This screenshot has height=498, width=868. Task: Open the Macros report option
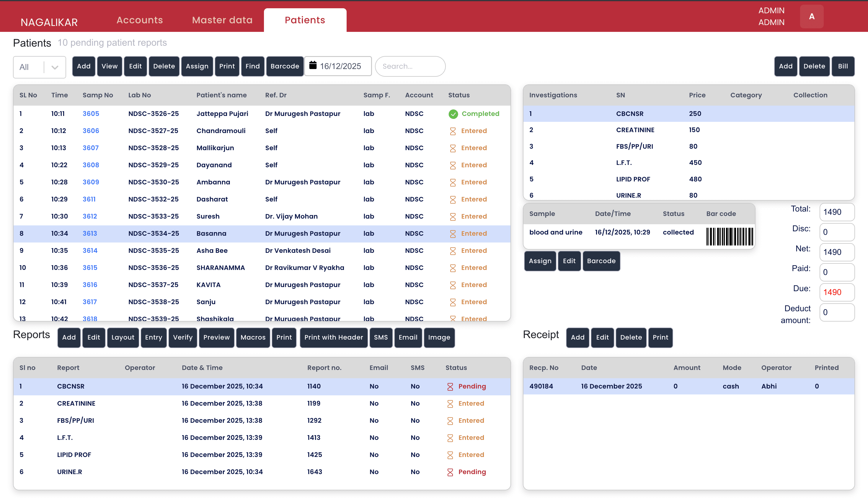(x=253, y=338)
